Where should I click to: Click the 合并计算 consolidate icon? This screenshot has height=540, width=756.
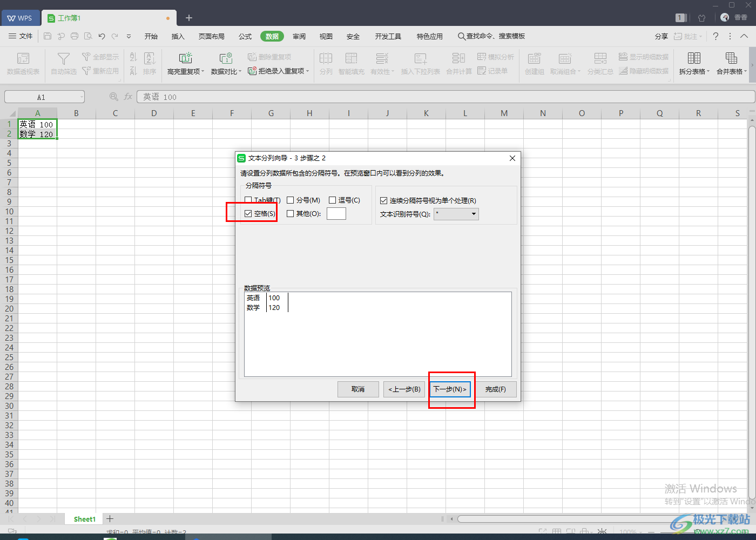[459, 58]
